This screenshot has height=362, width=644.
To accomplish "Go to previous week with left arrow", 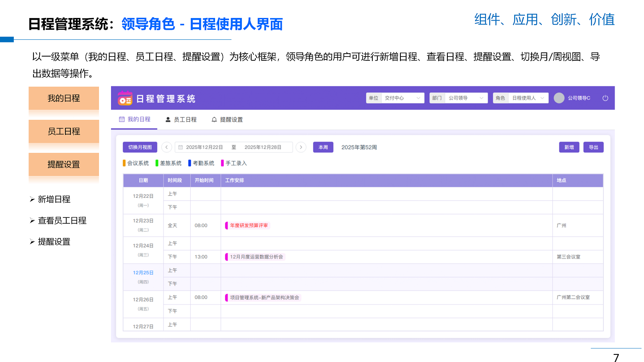I will click(x=166, y=147).
